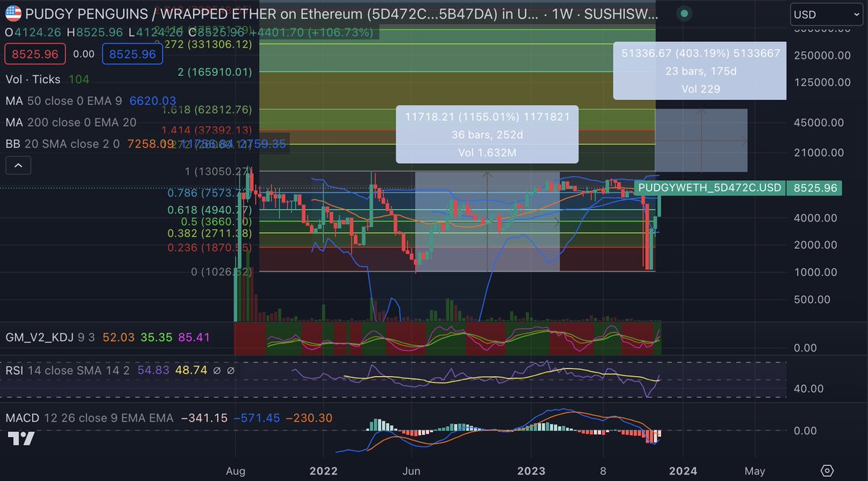Click the Fib level 0.618 label
This screenshot has width=868, height=481.
pos(210,210)
